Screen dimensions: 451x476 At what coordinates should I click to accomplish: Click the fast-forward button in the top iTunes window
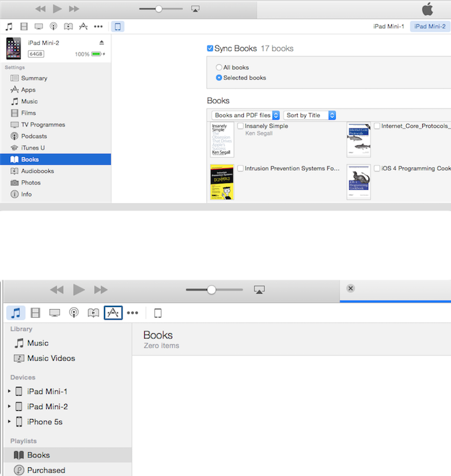(x=74, y=9)
